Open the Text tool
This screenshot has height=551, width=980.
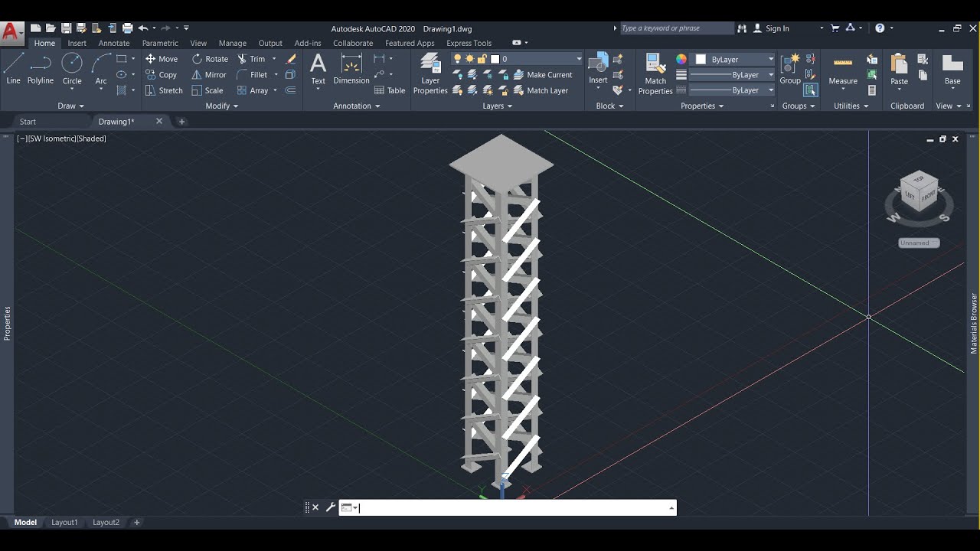click(318, 69)
